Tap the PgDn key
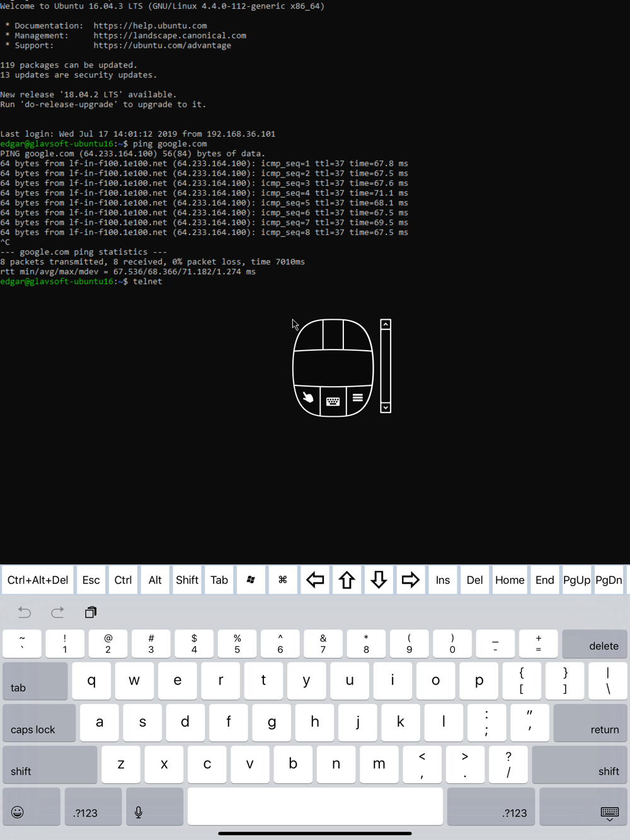The image size is (630, 840). point(609,580)
